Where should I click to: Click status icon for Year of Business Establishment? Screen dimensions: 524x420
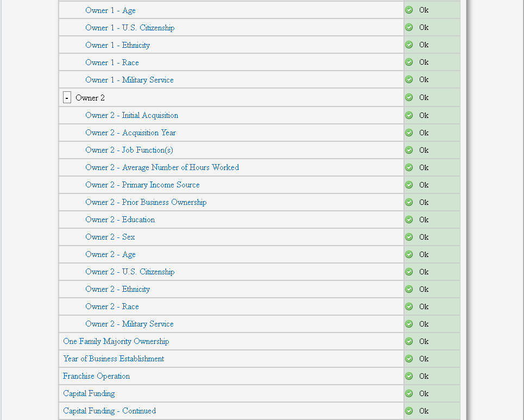click(x=409, y=359)
